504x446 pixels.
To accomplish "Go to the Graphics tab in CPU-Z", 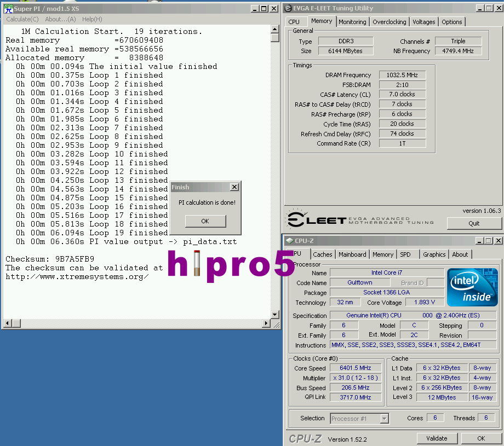I will point(434,254).
